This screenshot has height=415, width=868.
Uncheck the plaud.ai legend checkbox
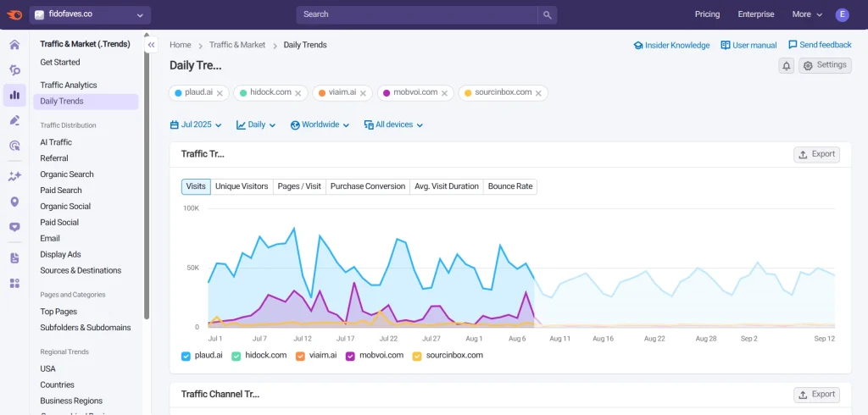(x=186, y=356)
